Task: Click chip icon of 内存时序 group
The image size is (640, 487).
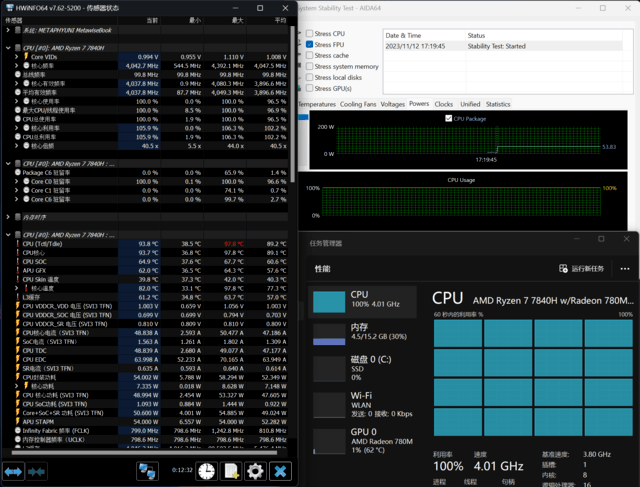Action: point(18,217)
